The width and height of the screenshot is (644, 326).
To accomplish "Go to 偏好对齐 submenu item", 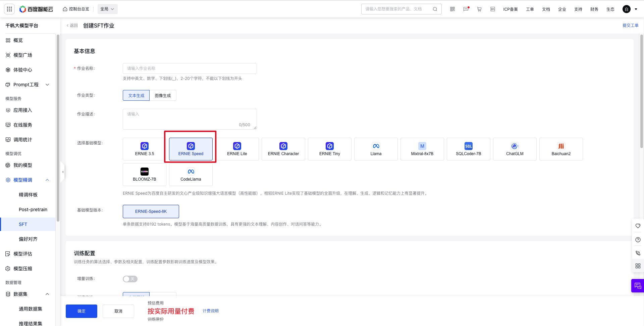I will point(28,239).
